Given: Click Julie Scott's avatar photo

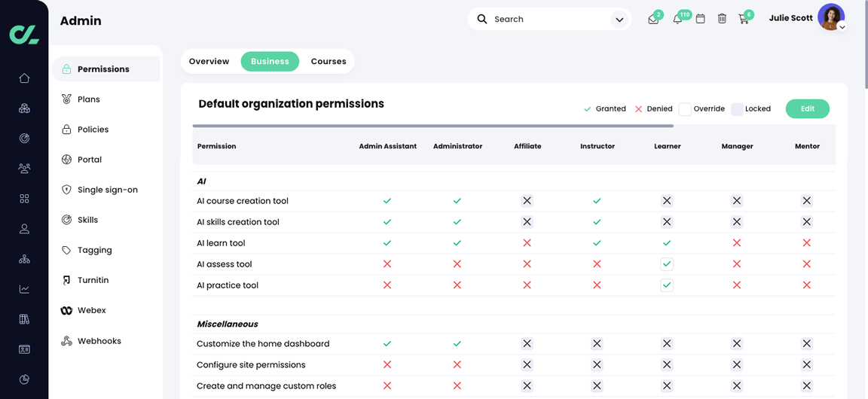Looking at the screenshot, I should click(x=831, y=17).
